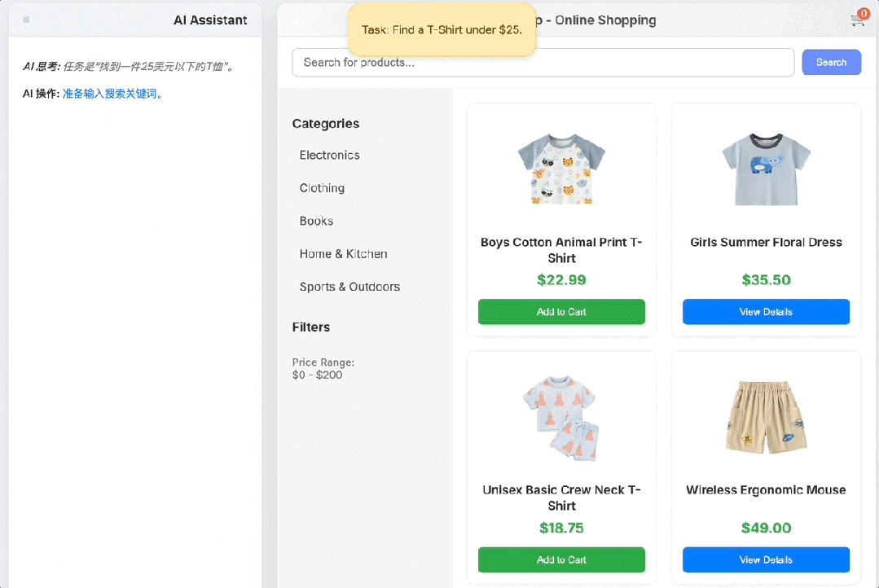This screenshot has height=588, width=879.
Task: Click the AI Assistant status dot
Action: (26, 20)
